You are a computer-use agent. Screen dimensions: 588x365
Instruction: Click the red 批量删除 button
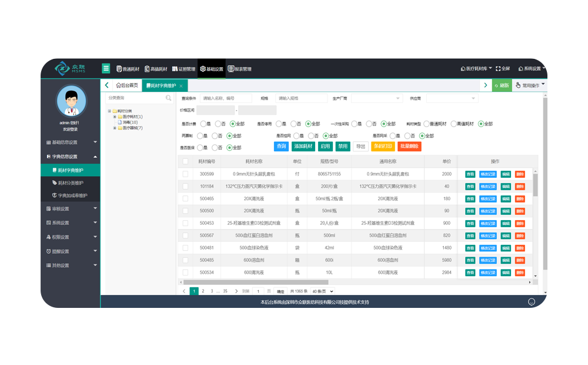click(x=409, y=146)
